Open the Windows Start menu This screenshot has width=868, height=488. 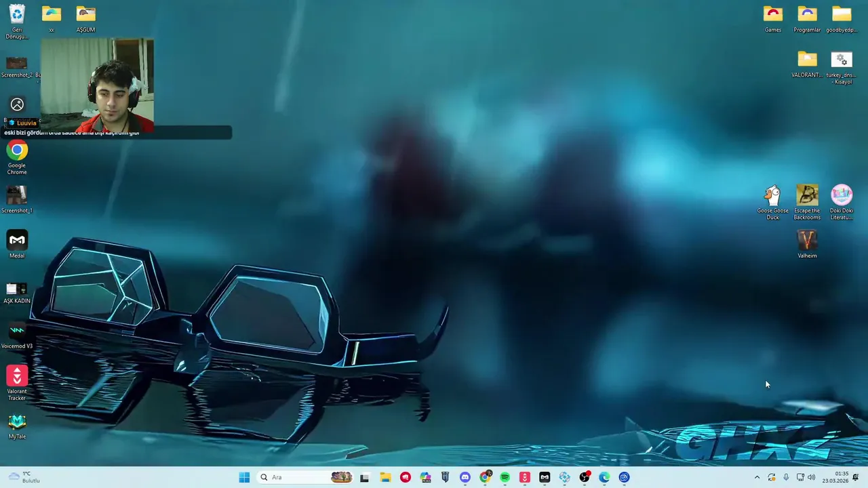[244, 477]
